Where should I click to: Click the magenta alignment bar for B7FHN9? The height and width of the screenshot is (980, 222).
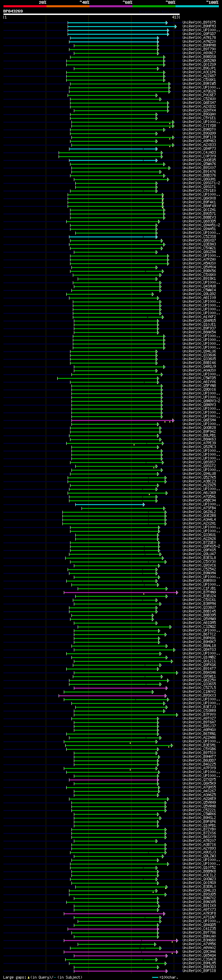pyautogui.click(x=121, y=592)
